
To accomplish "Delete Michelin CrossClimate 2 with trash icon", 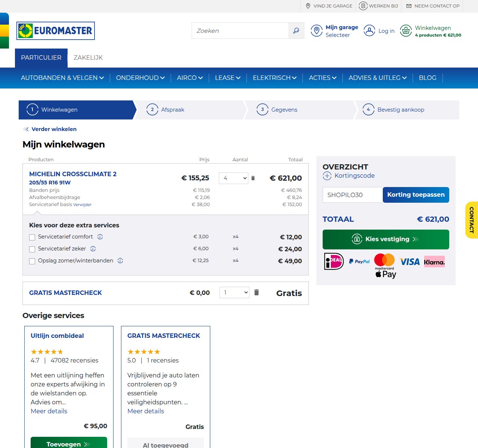I will pyautogui.click(x=253, y=178).
